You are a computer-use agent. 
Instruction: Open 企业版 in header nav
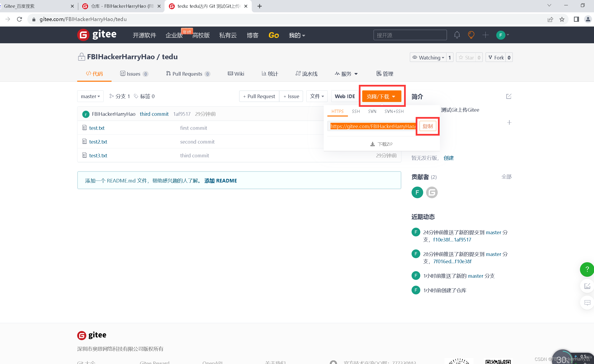[174, 35]
